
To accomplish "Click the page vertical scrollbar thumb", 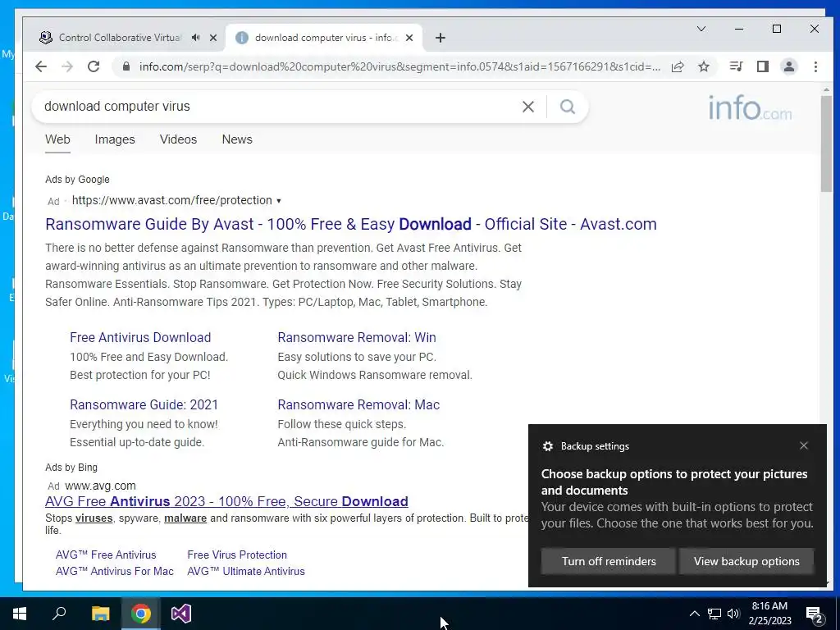I will click(x=825, y=144).
